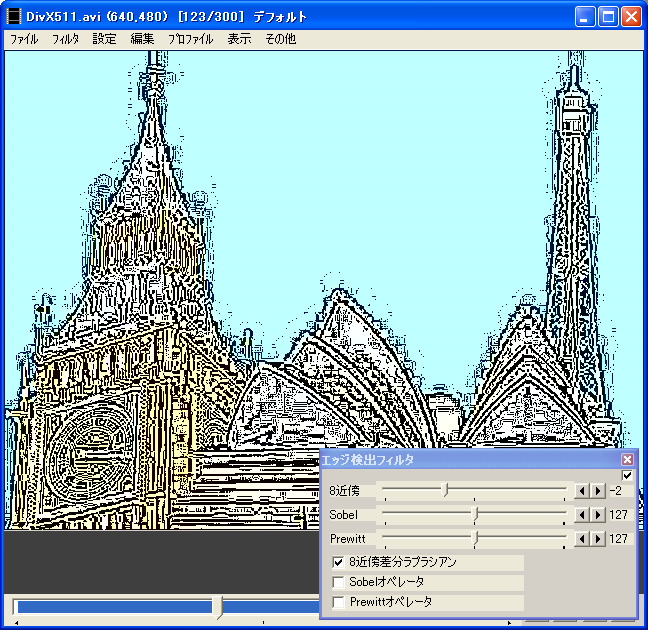Open the プロファイル menu
The width and height of the screenshot is (648, 630).
pyautogui.click(x=190, y=40)
